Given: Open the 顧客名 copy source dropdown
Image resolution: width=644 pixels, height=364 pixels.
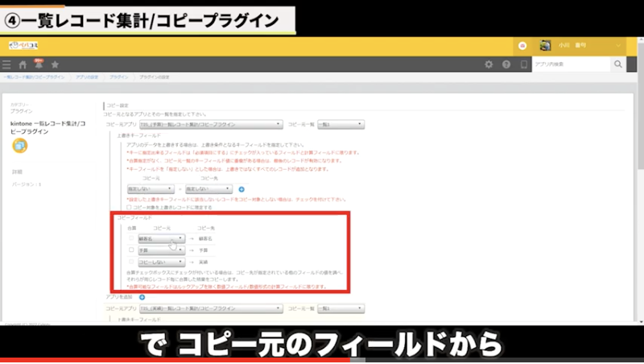Looking at the screenshot, I should coord(162,239).
